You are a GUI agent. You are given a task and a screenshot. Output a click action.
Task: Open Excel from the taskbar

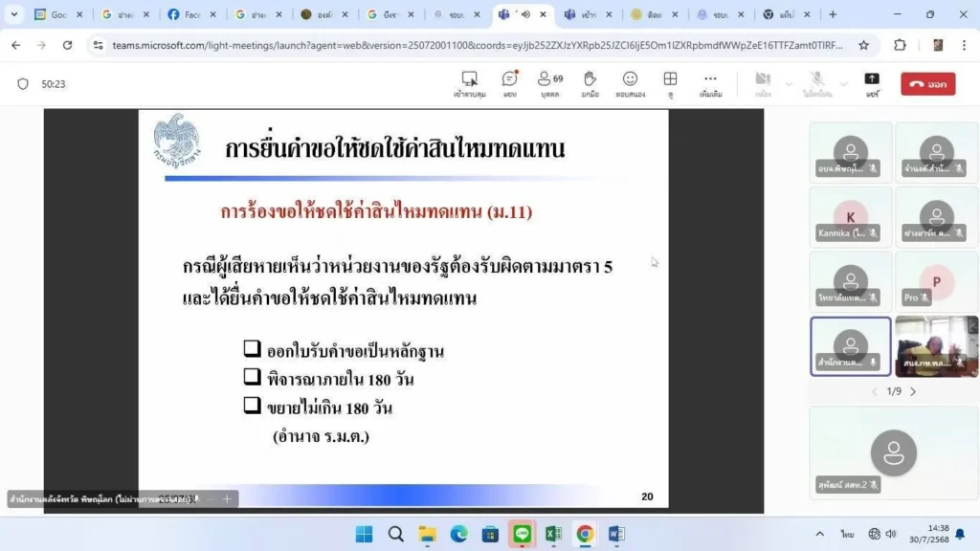click(x=553, y=534)
